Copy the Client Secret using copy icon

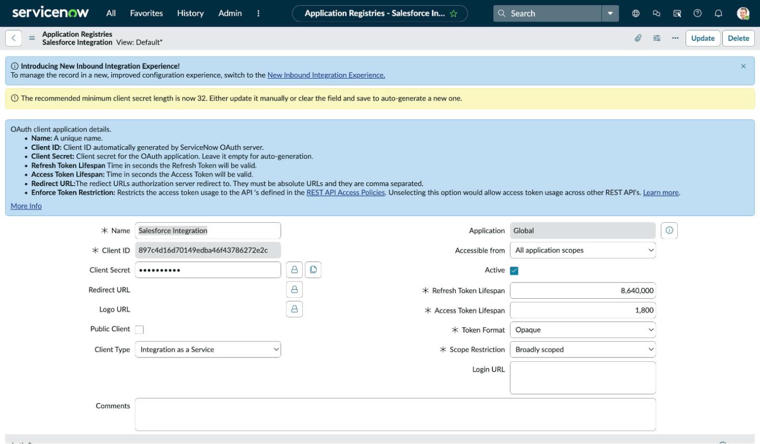313,270
